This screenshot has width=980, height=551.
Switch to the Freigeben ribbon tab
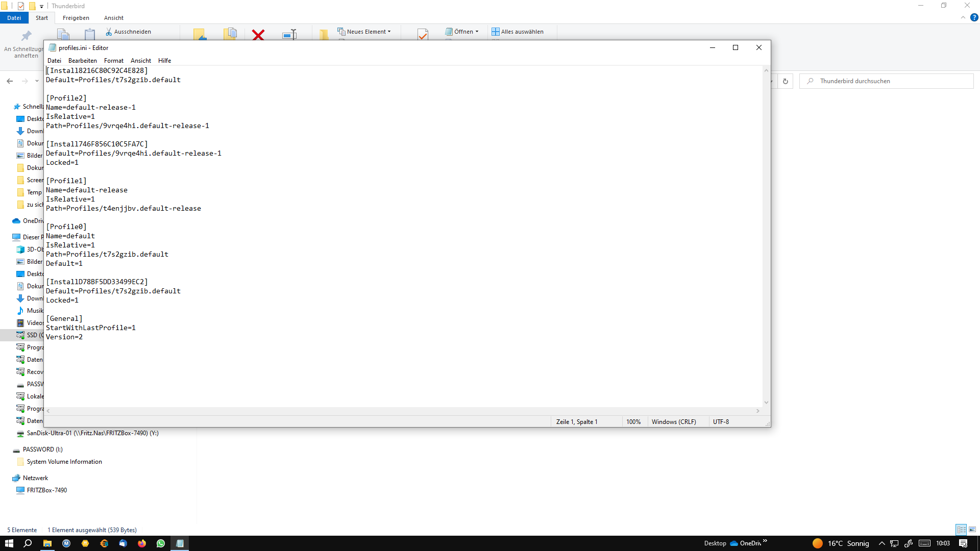pyautogui.click(x=76, y=18)
